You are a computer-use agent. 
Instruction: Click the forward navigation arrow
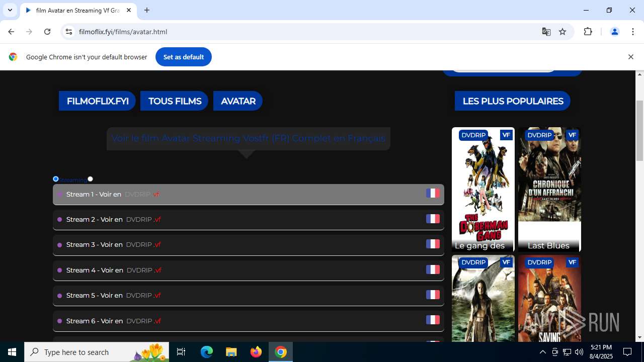pyautogui.click(x=29, y=32)
